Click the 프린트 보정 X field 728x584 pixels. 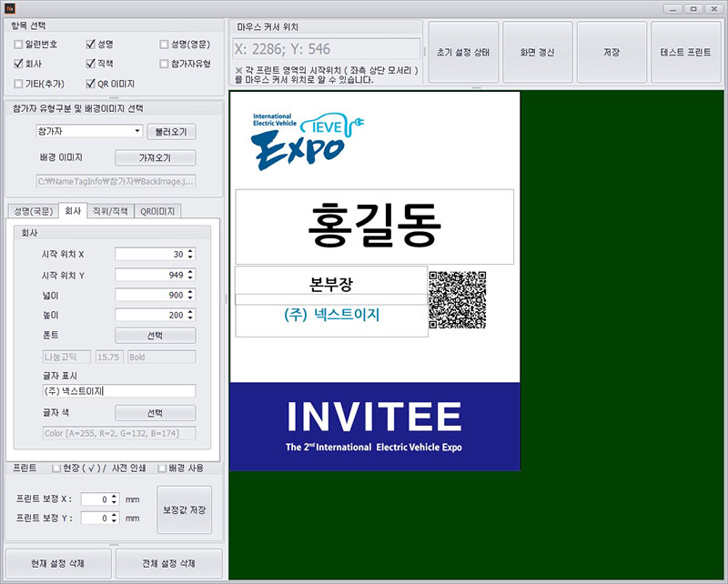tap(96, 499)
